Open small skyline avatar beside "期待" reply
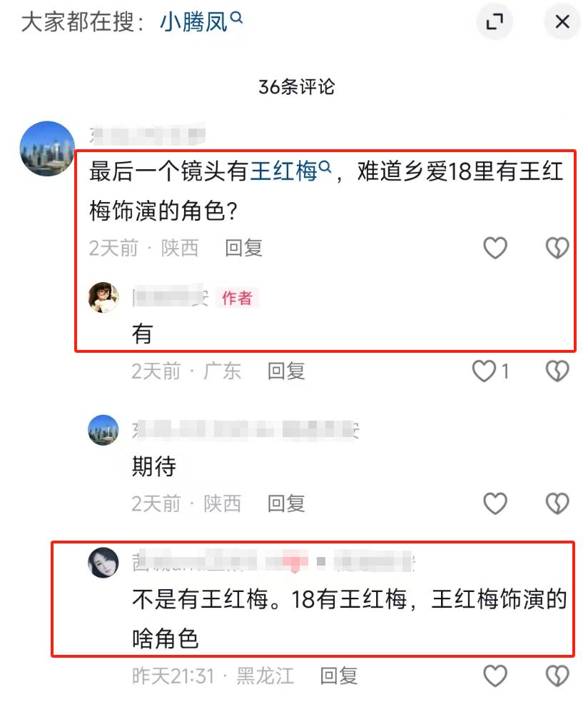Screen dimensions: 588x707 tap(103, 430)
